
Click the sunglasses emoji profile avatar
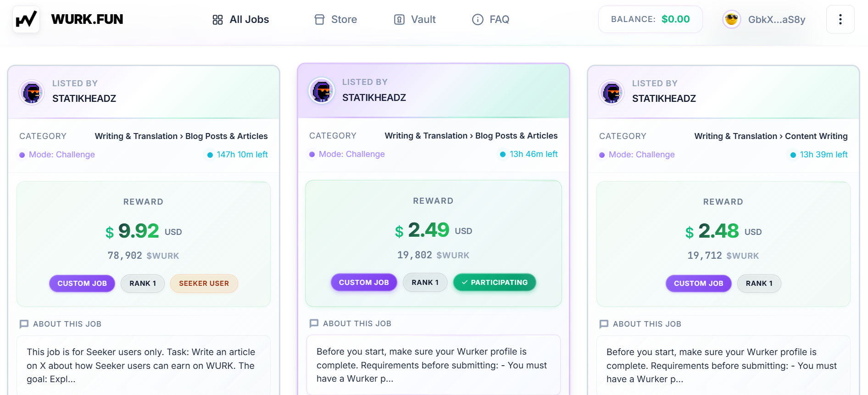(x=732, y=19)
